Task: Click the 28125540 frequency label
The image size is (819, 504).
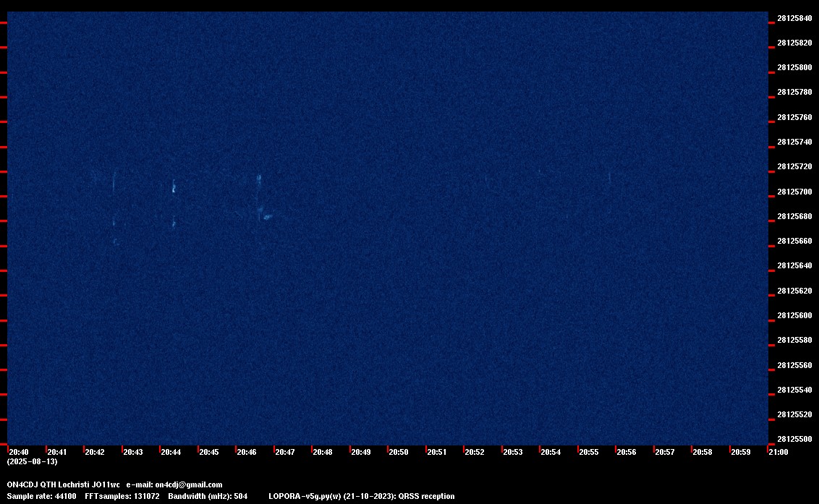Action: (794, 390)
